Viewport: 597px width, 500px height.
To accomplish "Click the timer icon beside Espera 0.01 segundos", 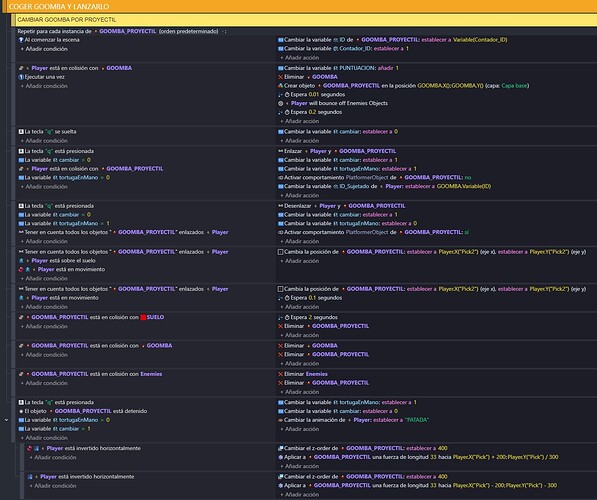I will tap(287, 94).
